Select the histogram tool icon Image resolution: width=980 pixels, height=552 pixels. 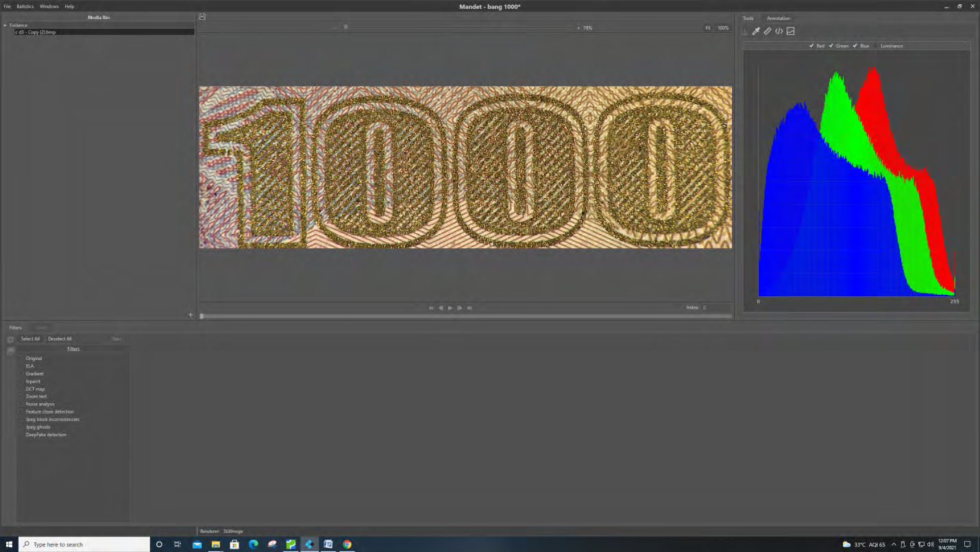[x=745, y=31]
